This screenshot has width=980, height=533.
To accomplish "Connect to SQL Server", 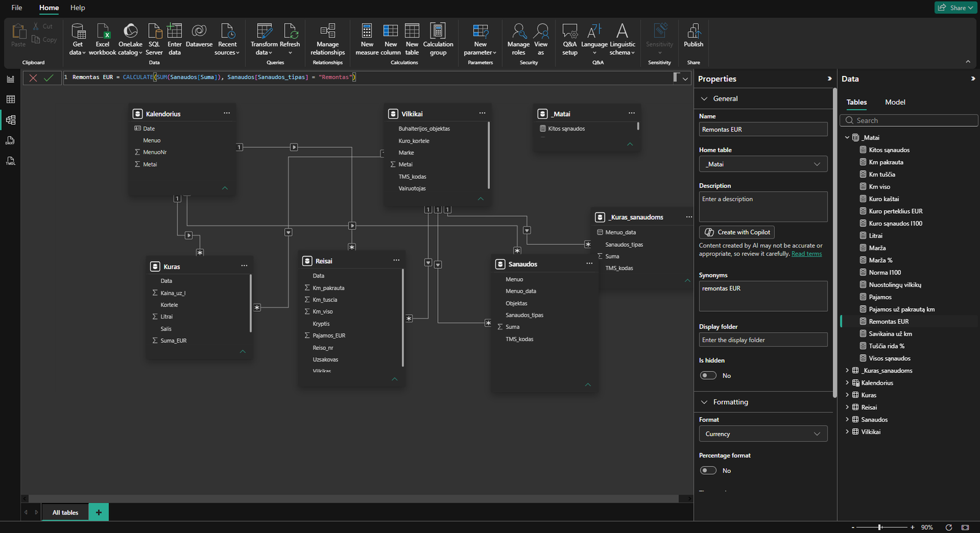I will click(x=154, y=39).
